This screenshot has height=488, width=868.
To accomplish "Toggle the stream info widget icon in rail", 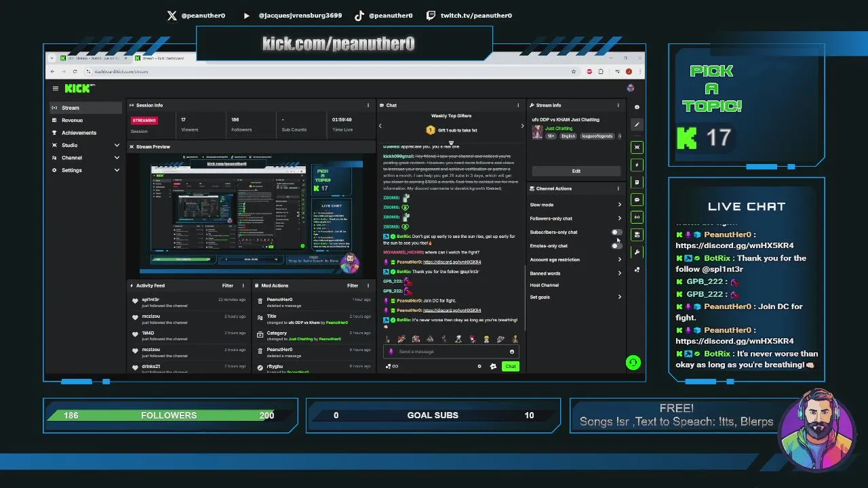I will point(637,235).
